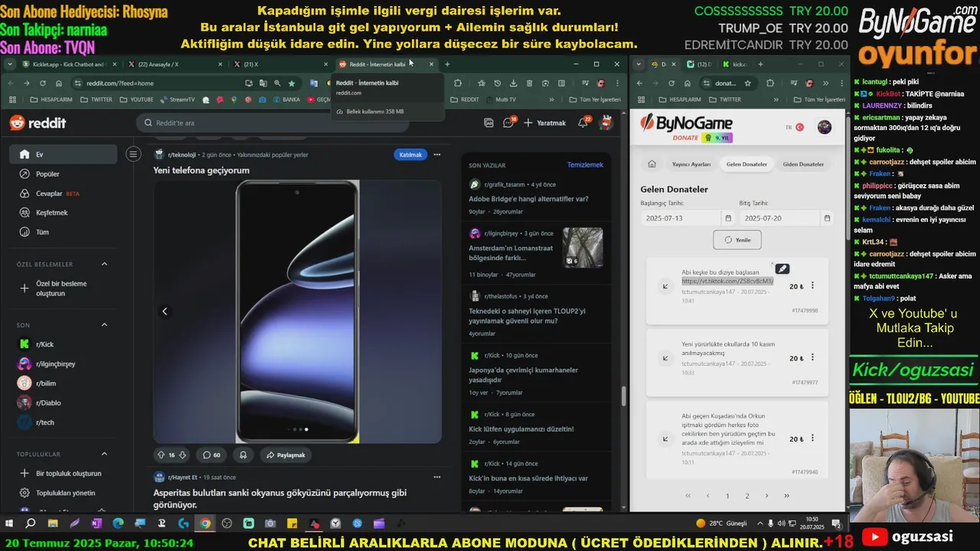This screenshot has height=551, width=980.
Task: Click the Yaratmak create post button
Action: (x=544, y=122)
